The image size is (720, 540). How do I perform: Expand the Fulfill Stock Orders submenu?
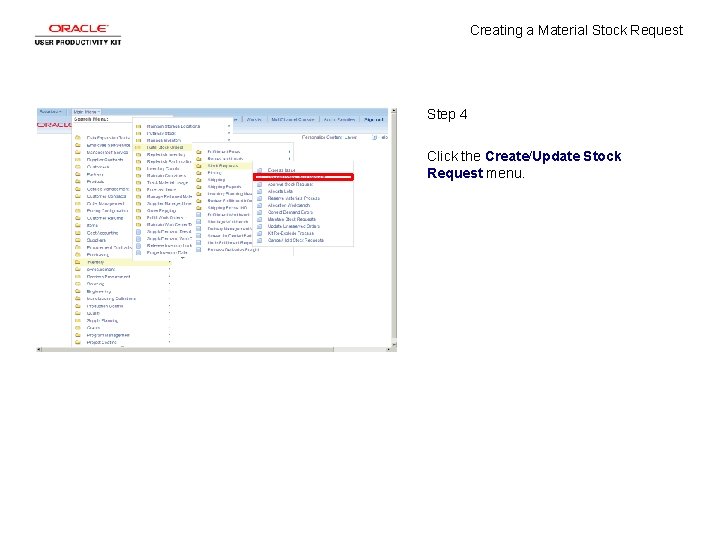pyautogui.click(x=164, y=147)
